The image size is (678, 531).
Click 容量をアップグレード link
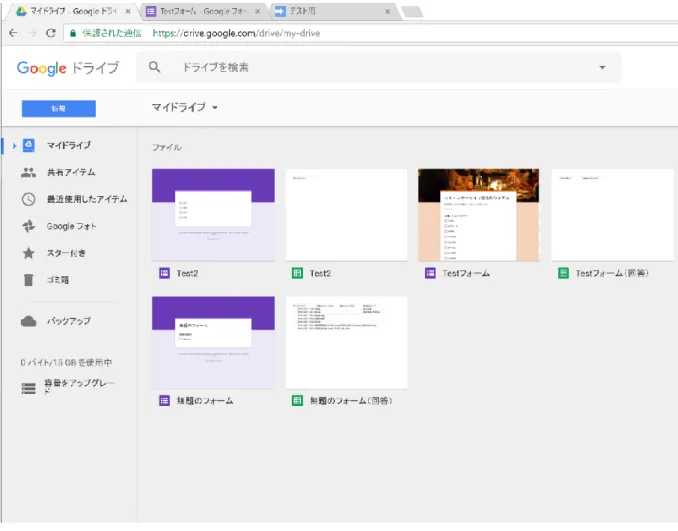click(79, 387)
